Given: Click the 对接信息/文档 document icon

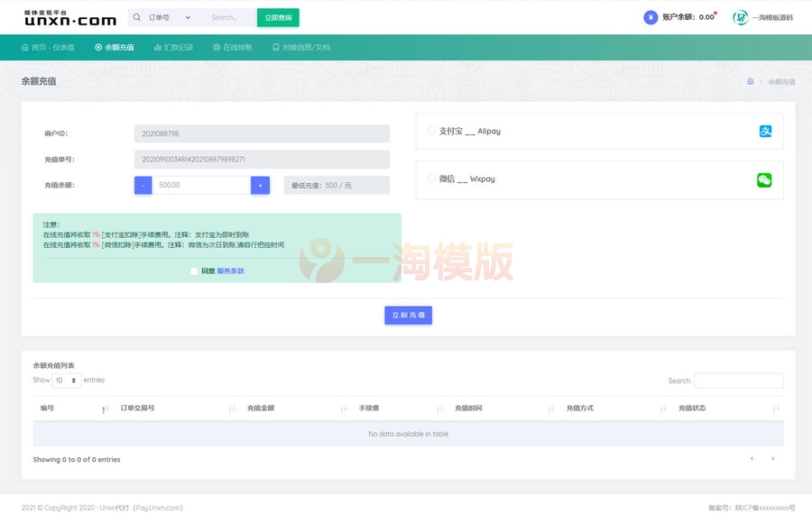Looking at the screenshot, I should pyautogui.click(x=275, y=46).
